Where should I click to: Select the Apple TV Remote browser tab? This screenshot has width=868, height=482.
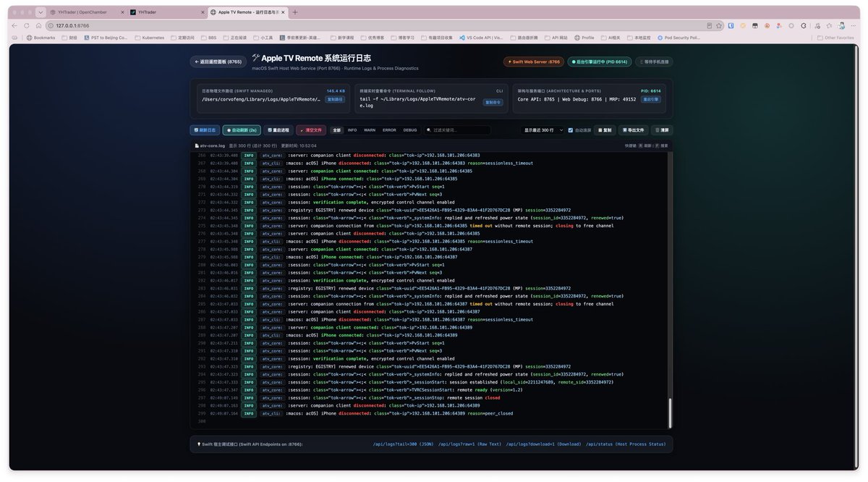pyautogui.click(x=247, y=12)
